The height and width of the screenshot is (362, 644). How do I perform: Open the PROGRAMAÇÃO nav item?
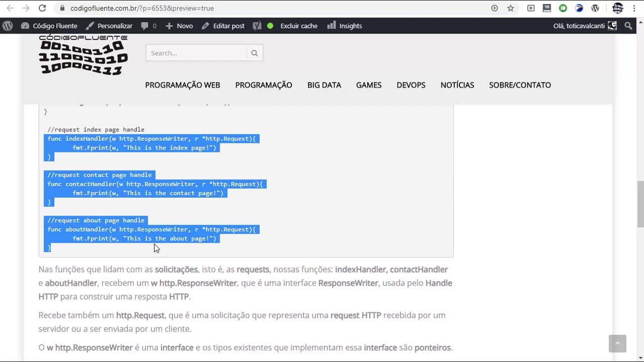(x=264, y=85)
